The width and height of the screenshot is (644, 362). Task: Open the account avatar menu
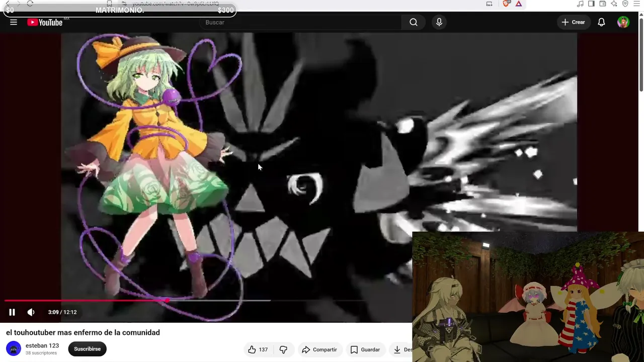coord(623,22)
